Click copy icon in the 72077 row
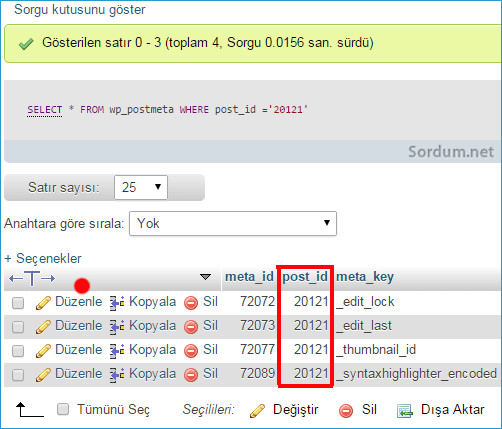The width and height of the screenshot is (502, 429). pyautogui.click(x=117, y=351)
